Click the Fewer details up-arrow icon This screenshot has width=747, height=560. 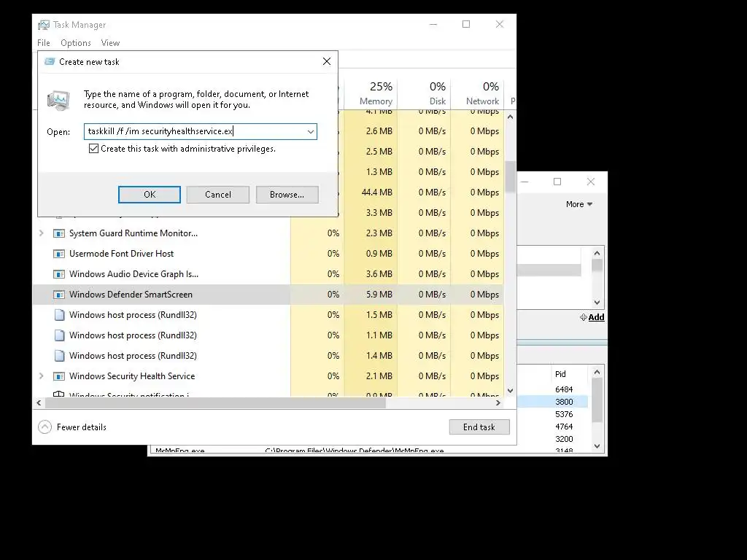pos(44,427)
